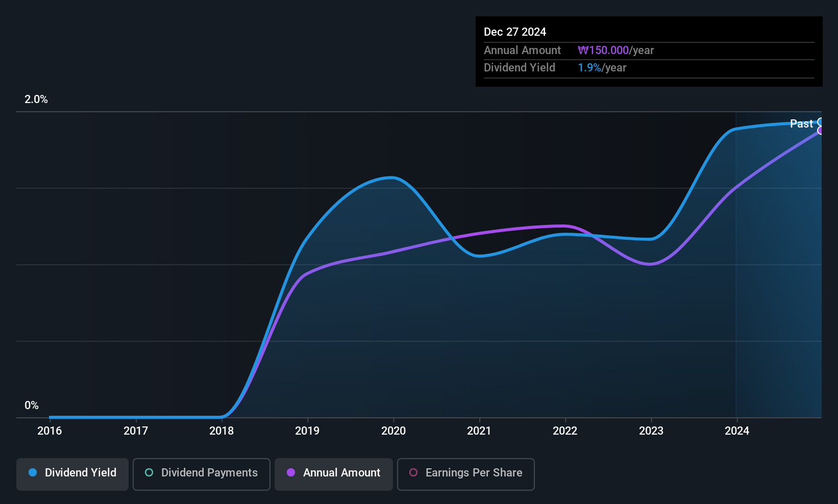The image size is (838, 504).
Task: Click the blue endpoint marker of yield line
Action: (821, 122)
